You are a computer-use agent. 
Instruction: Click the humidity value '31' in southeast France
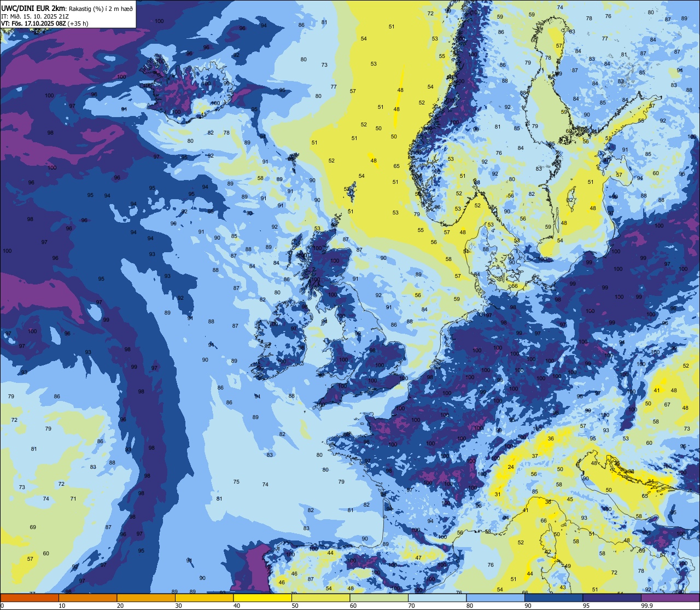click(x=498, y=494)
